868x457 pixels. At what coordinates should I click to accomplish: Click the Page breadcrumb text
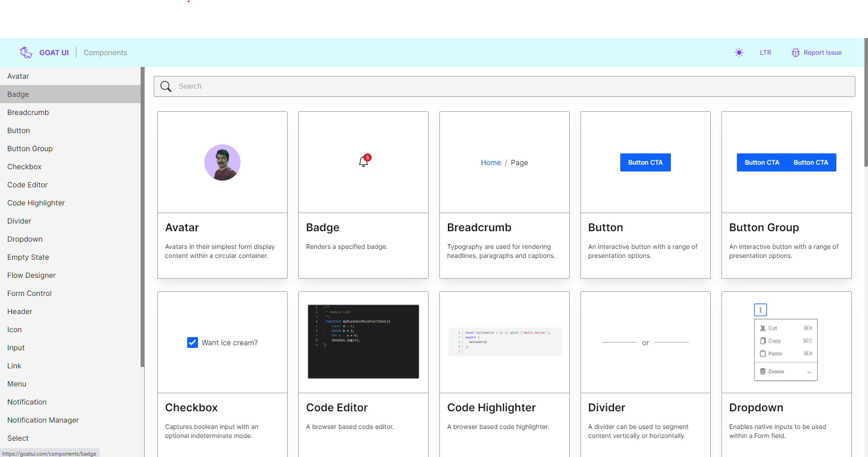coord(519,162)
